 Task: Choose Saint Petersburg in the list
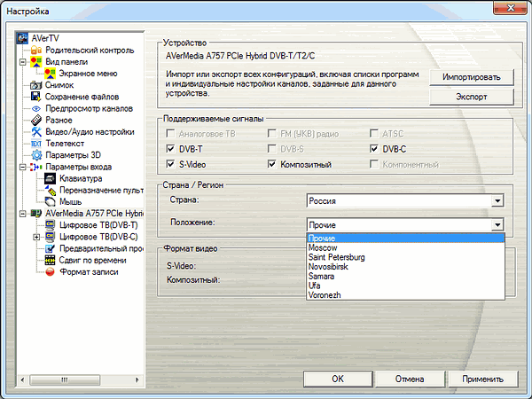click(x=405, y=257)
